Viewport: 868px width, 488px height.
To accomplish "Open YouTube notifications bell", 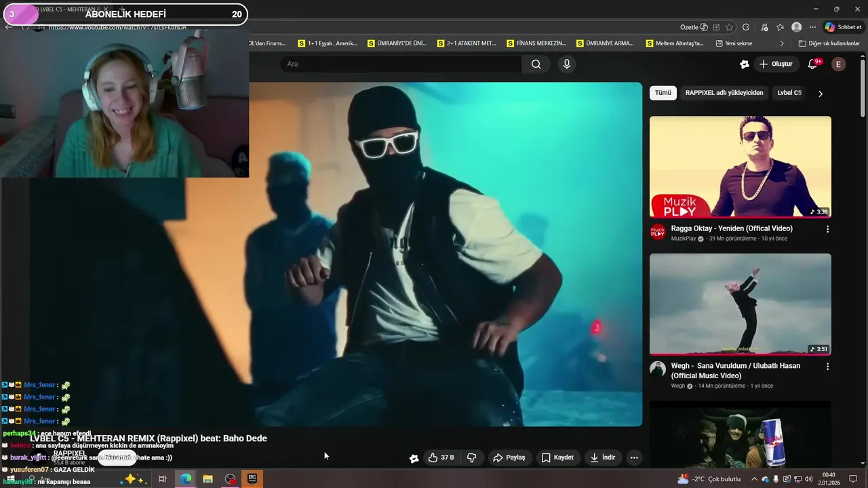I will (812, 64).
